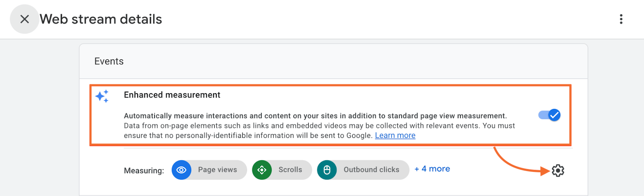Select the Outbound clicks chip label
Image resolution: width=644 pixels, height=196 pixels.
click(371, 170)
